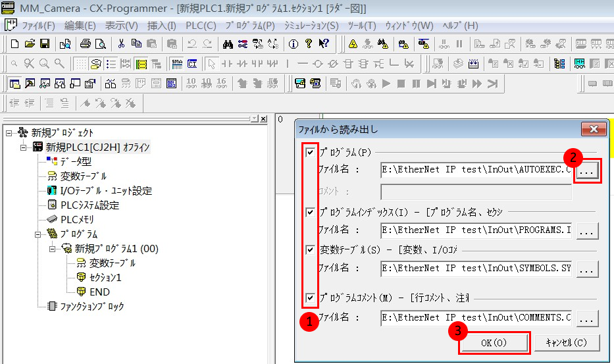Click the About information icon
Screen dimensions: 614x364
click(x=294, y=44)
